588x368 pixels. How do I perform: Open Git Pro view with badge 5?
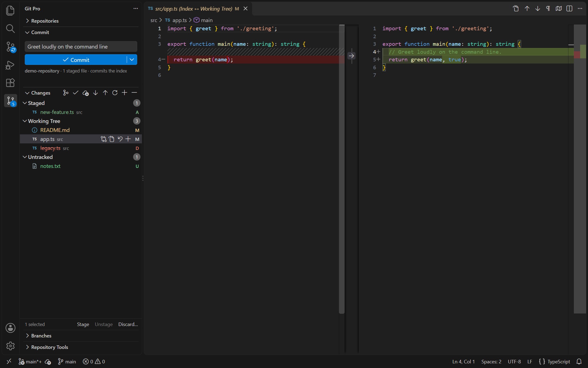click(x=10, y=101)
